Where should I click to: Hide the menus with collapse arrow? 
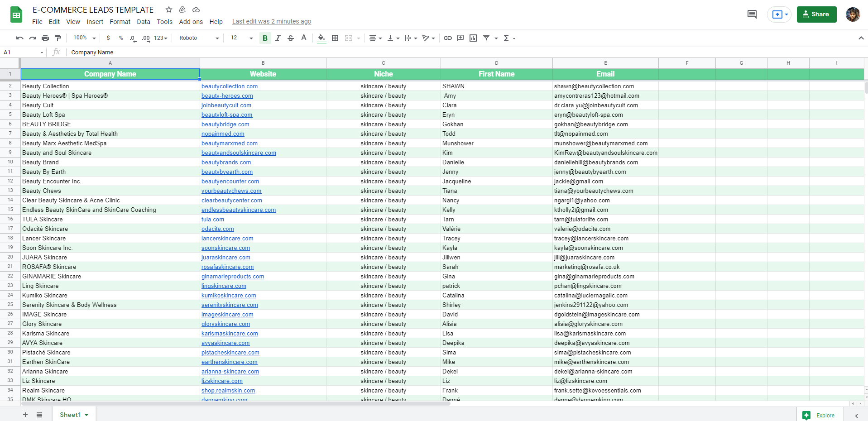(x=861, y=38)
